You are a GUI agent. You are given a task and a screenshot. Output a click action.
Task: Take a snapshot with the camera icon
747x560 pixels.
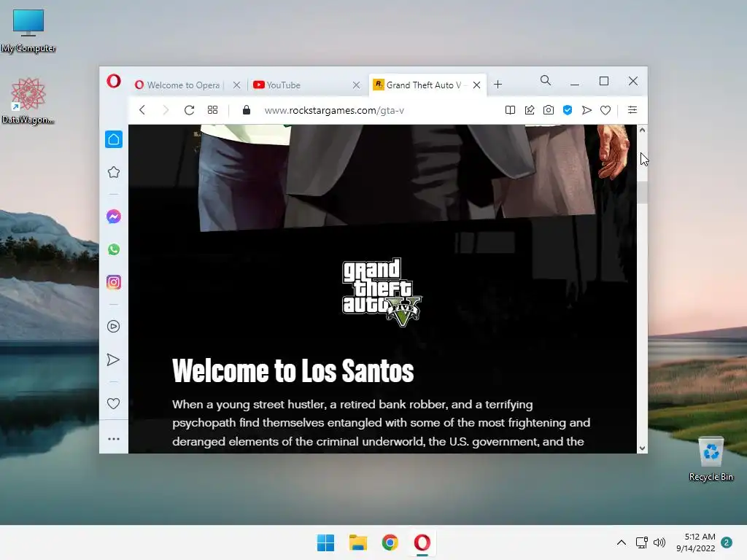pyautogui.click(x=549, y=110)
